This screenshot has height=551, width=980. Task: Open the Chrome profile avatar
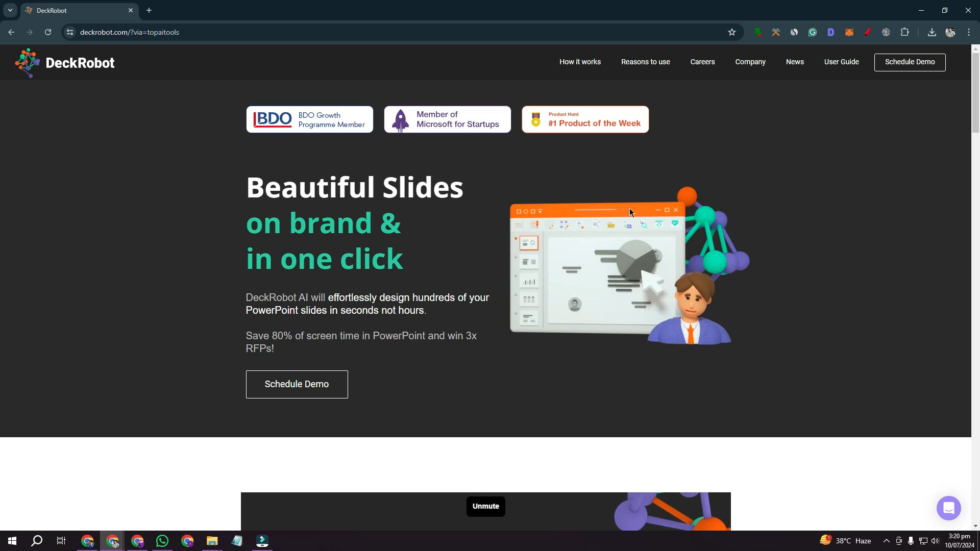[950, 32]
